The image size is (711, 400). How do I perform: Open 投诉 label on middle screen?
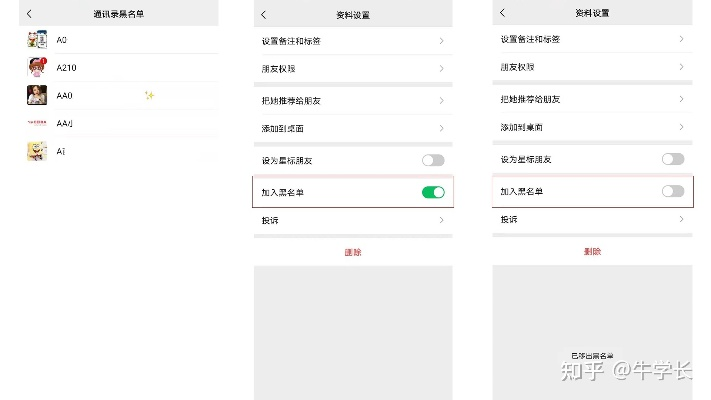pyautogui.click(x=270, y=220)
